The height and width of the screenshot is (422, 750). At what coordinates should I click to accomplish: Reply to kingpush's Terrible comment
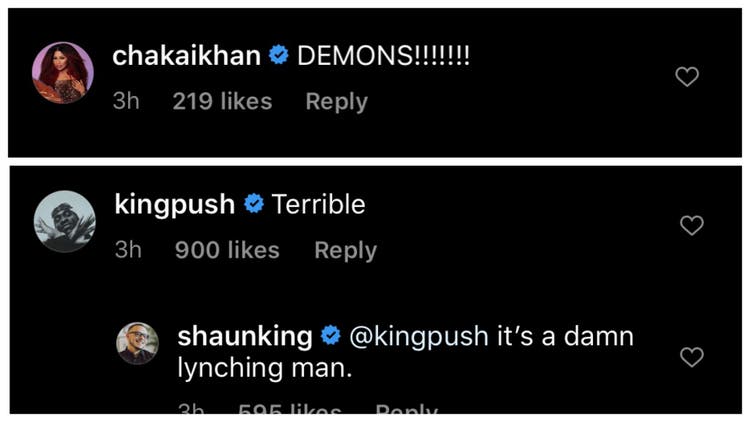(x=345, y=250)
